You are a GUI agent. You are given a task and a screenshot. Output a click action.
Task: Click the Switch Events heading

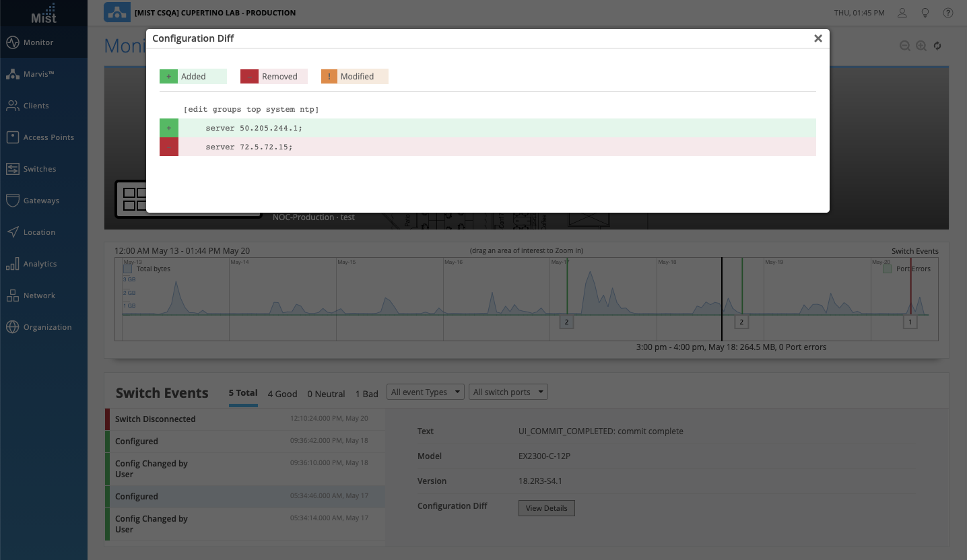[162, 393]
